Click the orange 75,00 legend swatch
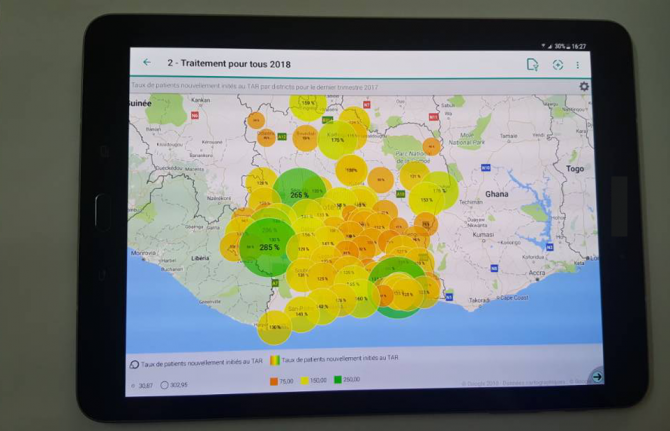The image size is (670, 431). click(273, 380)
